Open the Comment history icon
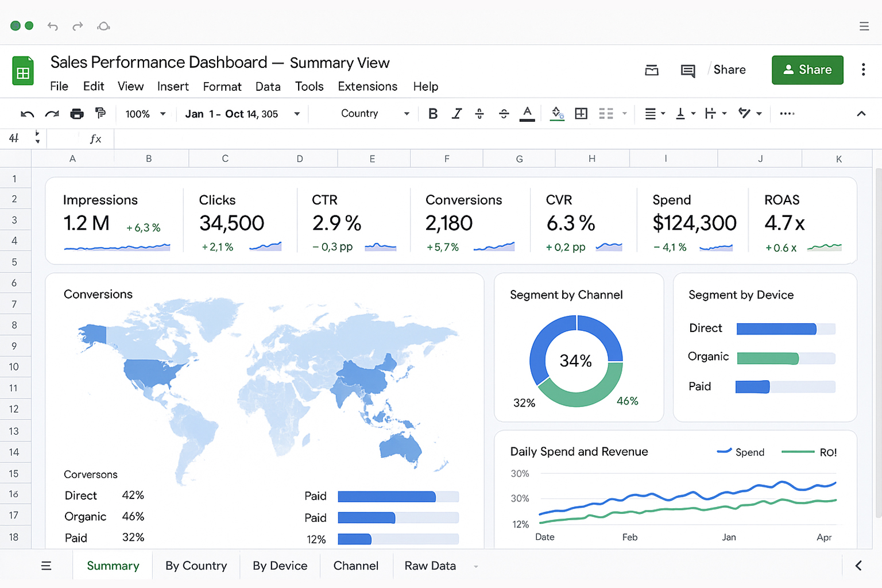 [x=687, y=70]
